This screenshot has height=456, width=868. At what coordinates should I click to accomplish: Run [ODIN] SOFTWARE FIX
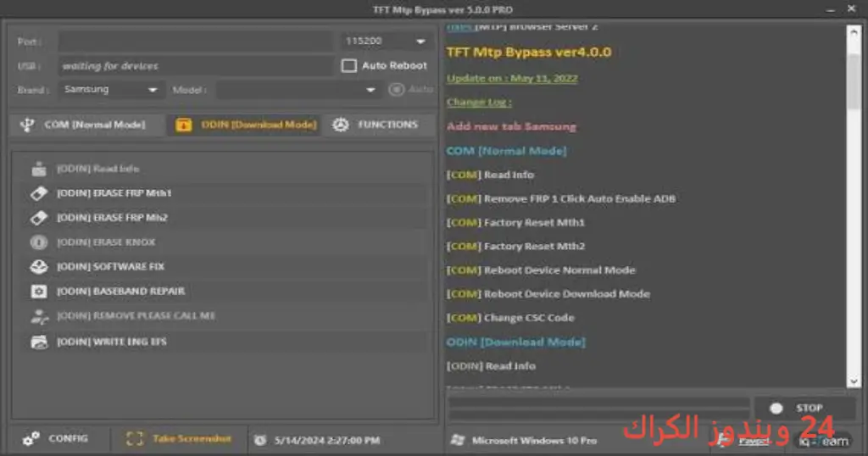click(224, 267)
